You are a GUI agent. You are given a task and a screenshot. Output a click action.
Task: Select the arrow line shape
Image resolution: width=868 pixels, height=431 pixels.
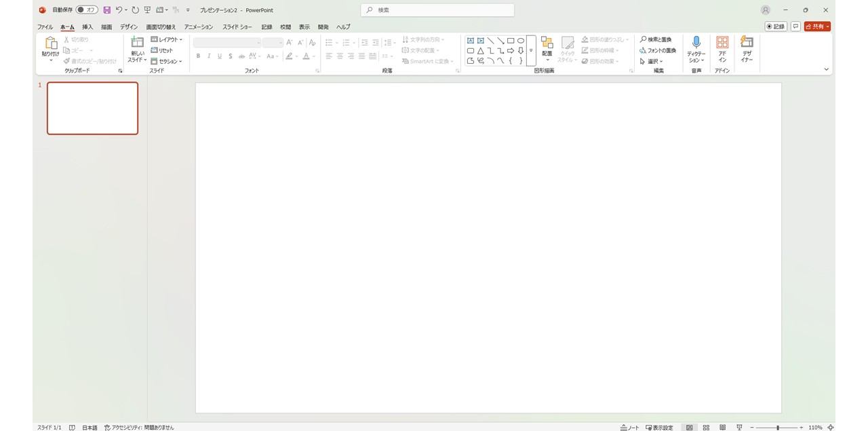pos(500,41)
